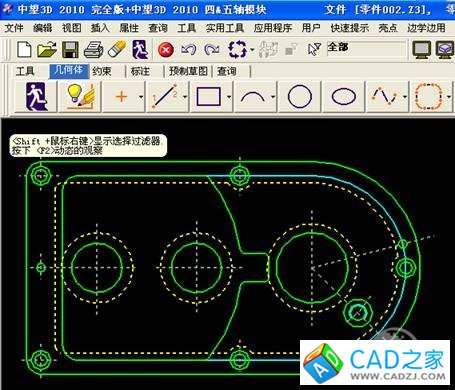Expand the point tool dropdown arrow
This screenshot has width=455, height=390.
point(141,97)
